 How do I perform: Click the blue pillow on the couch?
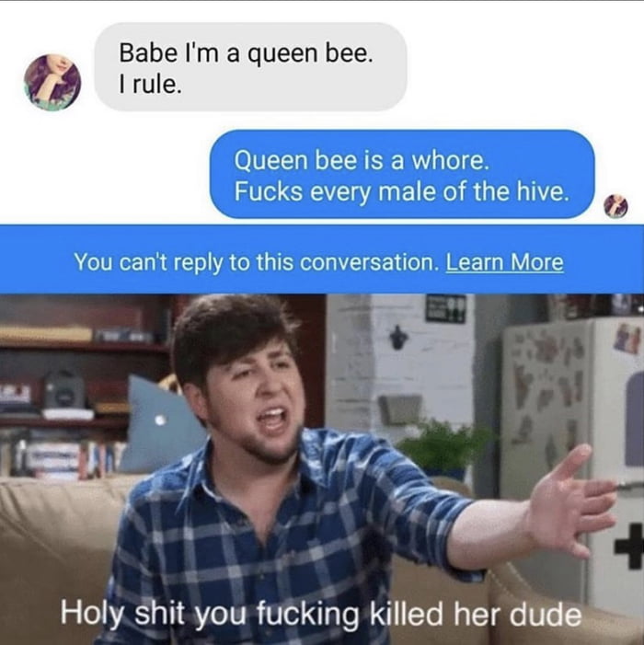click(160, 423)
